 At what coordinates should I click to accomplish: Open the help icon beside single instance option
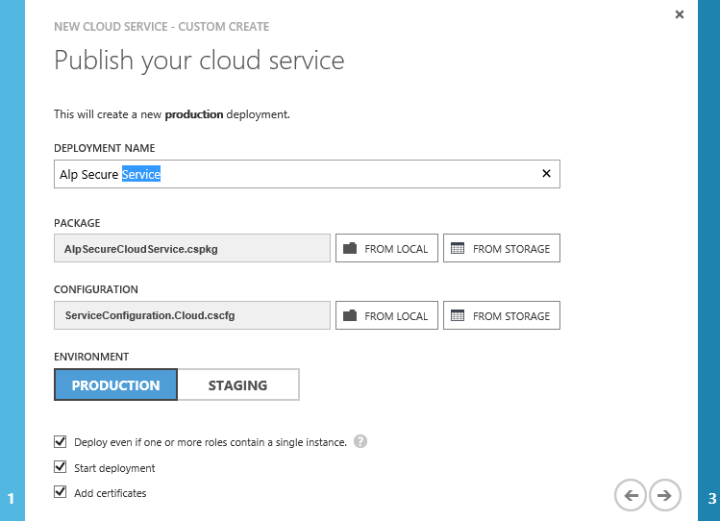tap(360, 441)
